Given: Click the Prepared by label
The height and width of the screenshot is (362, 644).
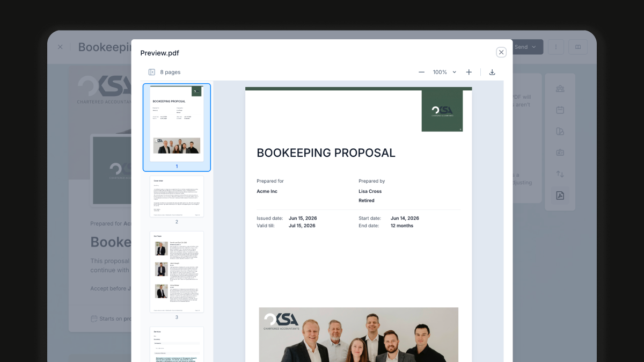Looking at the screenshot, I should coord(372,181).
